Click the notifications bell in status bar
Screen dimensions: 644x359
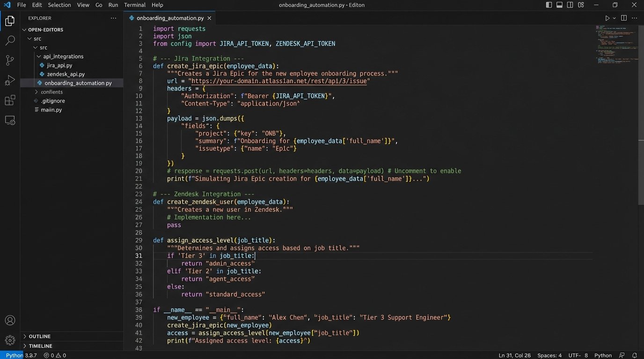click(635, 355)
